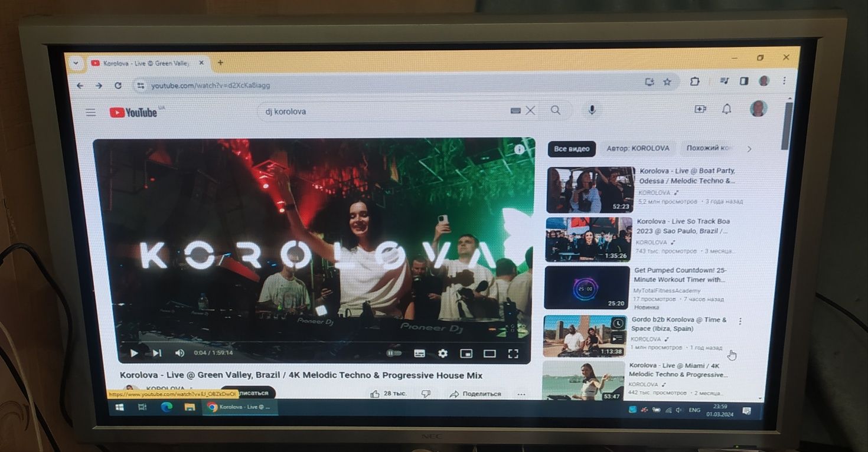Add Gordo b2b video to Watch later
The height and width of the screenshot is (452, 868).
617,323
